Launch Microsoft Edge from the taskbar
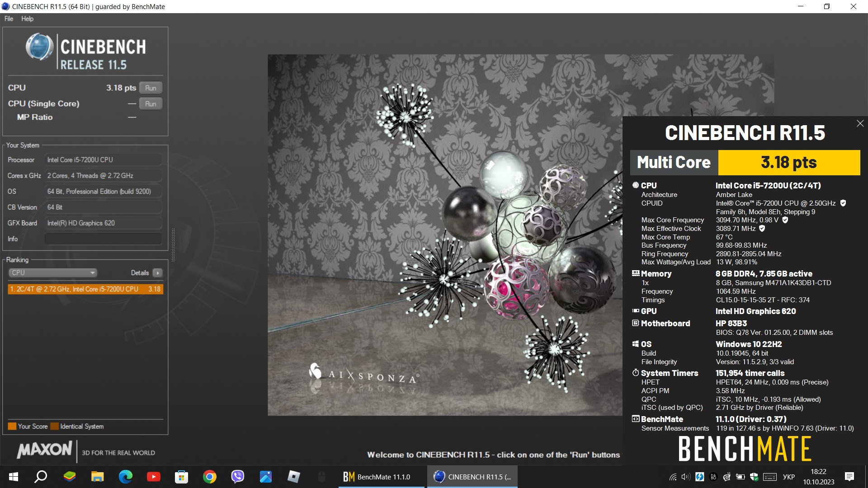 coord(126,477)
